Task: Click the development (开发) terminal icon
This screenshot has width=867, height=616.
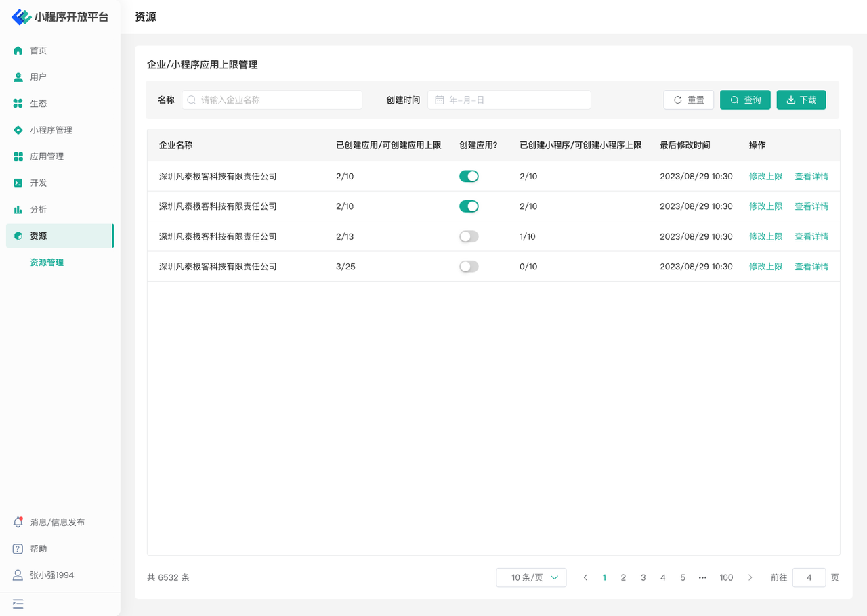Action: pyautogui.click(x=18, y=183)
